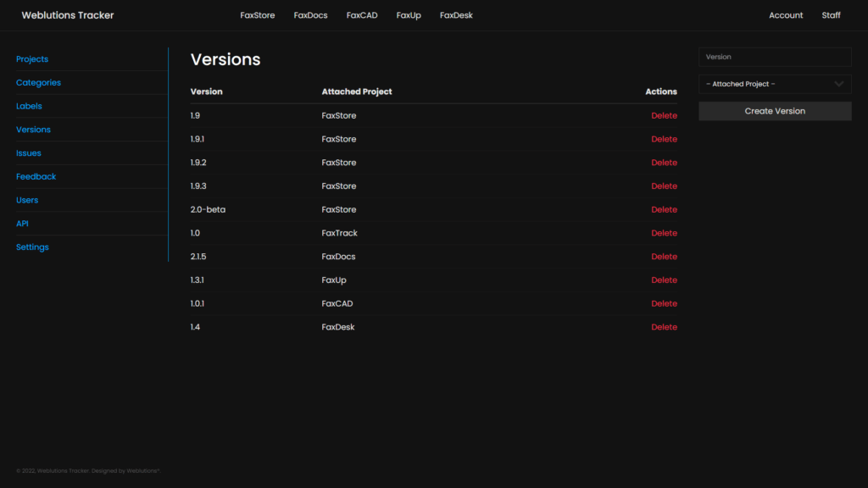This screenshot has width=868, height=488.
Task: Go to the Issues section
Action: click(x=28, y=152)
